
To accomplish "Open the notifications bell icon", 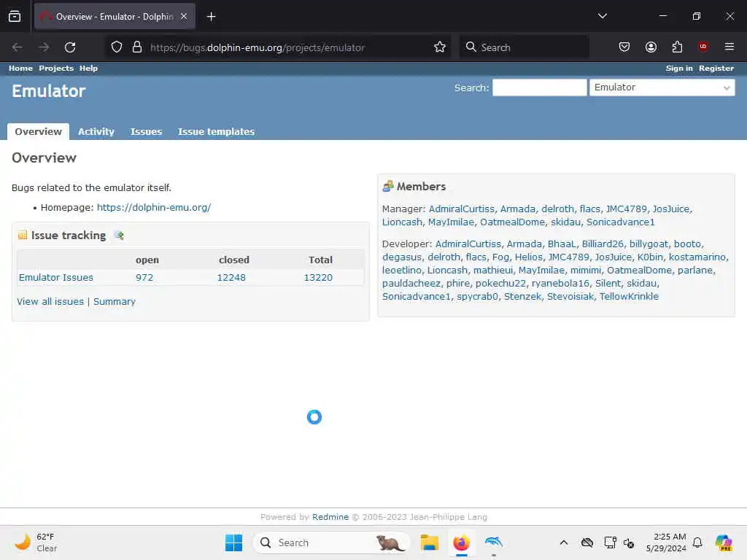I will pos(697,542).
